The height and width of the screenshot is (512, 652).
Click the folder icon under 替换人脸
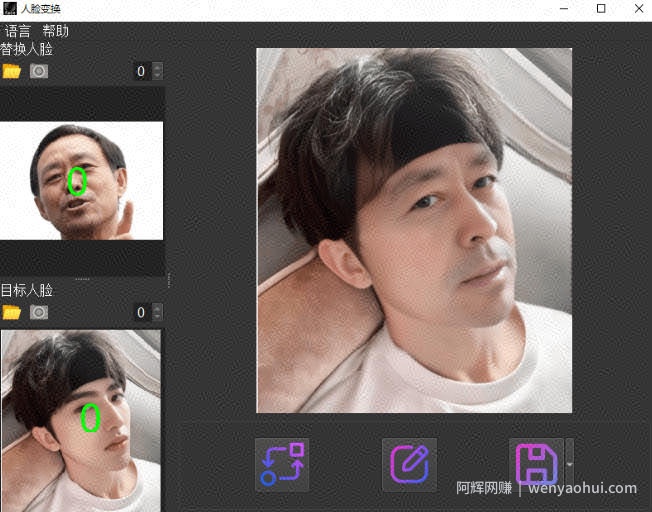(x=12, y=71)
